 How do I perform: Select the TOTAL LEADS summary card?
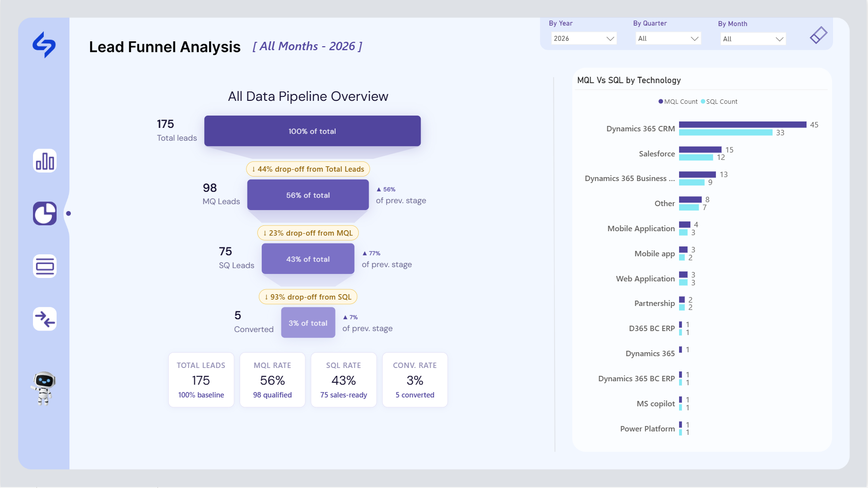tap(201, 380)
